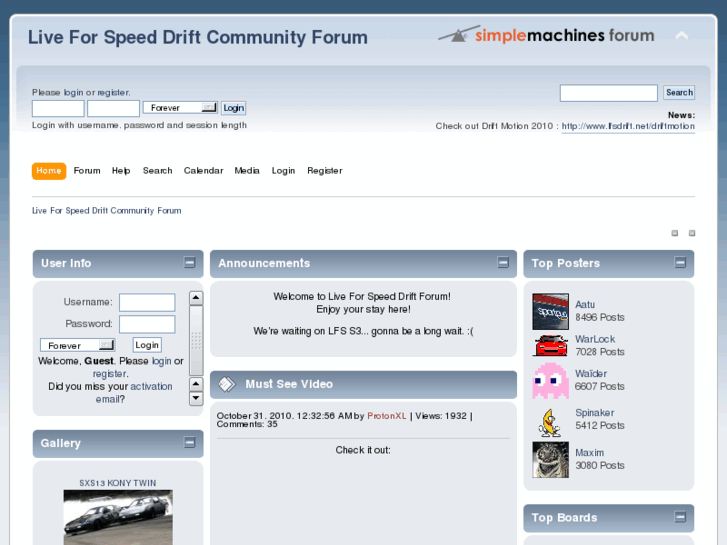Click the Simple Machines Forum logo
The width and height of the screenshot is (727, 545).
tap(546, 35)
